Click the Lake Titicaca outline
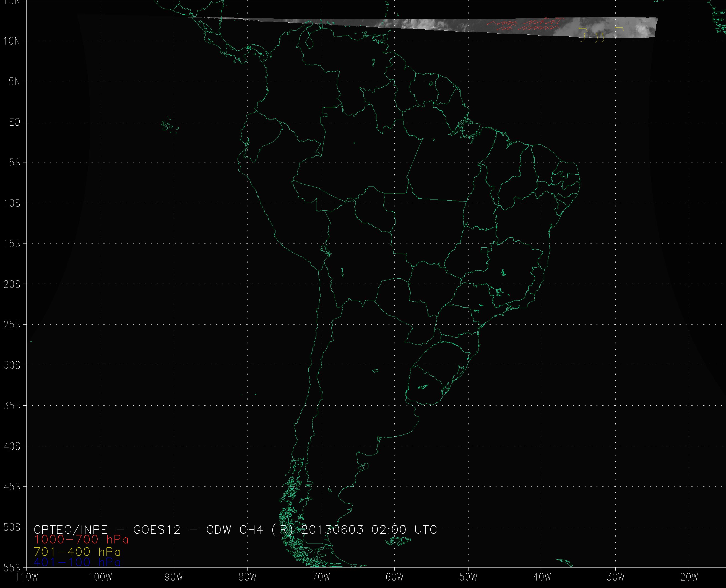Image resolution: width=726 pixels, height=588 pixels. [x=326, y=251]
